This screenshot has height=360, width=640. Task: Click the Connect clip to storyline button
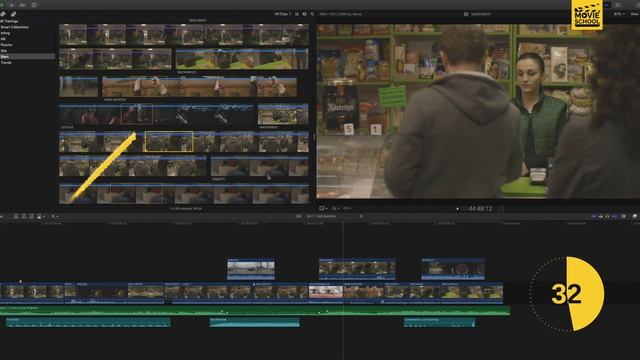[16, 216]
